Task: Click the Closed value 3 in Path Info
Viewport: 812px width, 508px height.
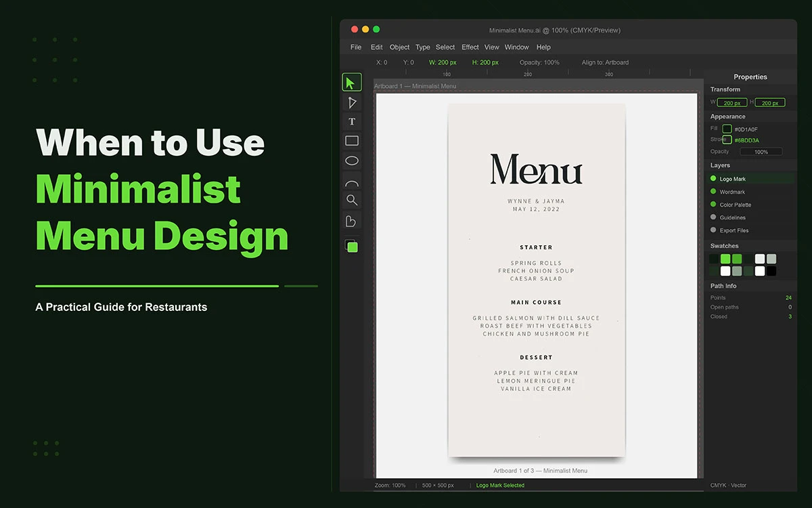Action: click(790, 317)
